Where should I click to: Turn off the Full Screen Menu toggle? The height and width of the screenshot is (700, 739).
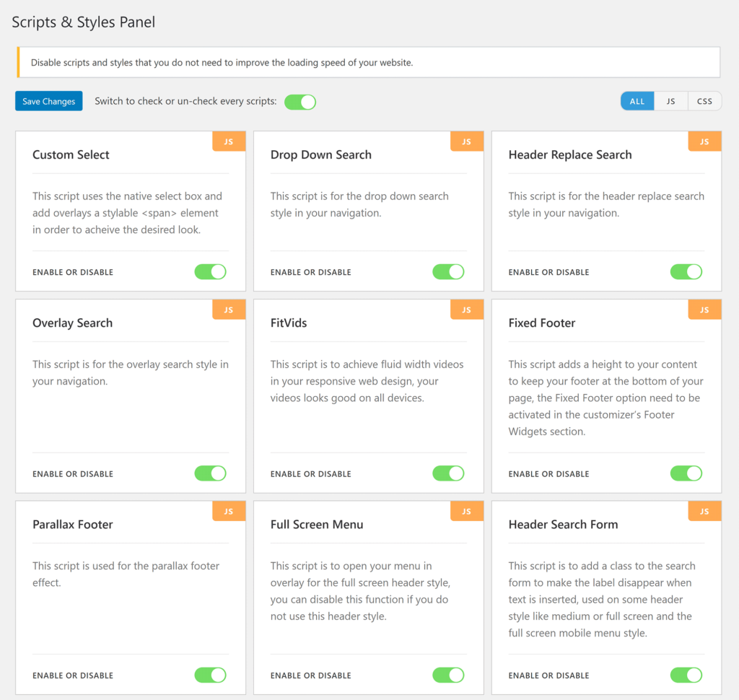(x=449, y=675)
